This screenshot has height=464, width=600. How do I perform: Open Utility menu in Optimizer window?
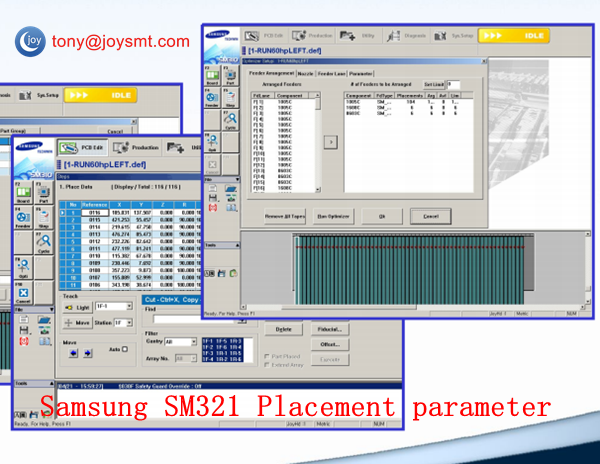(x=357, y=36)
